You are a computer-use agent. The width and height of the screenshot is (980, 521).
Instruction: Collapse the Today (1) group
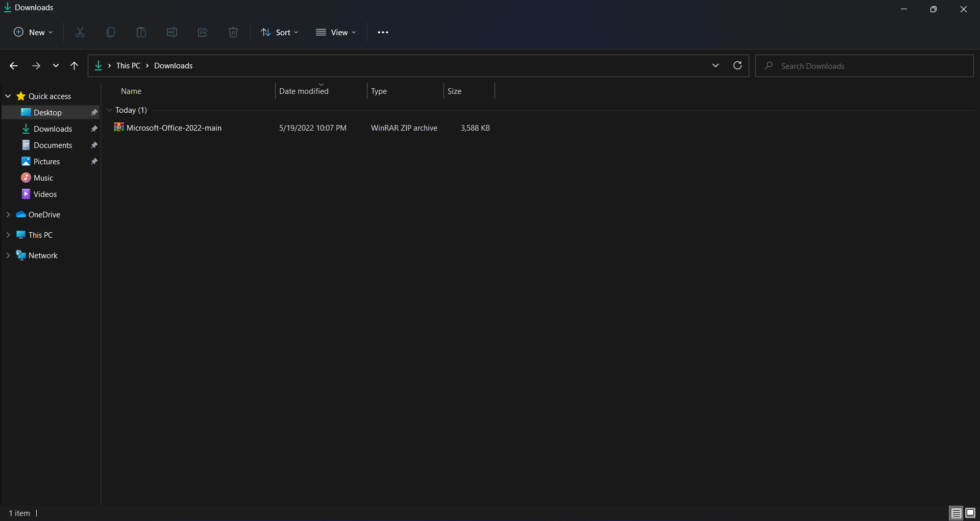pos(109,110)
